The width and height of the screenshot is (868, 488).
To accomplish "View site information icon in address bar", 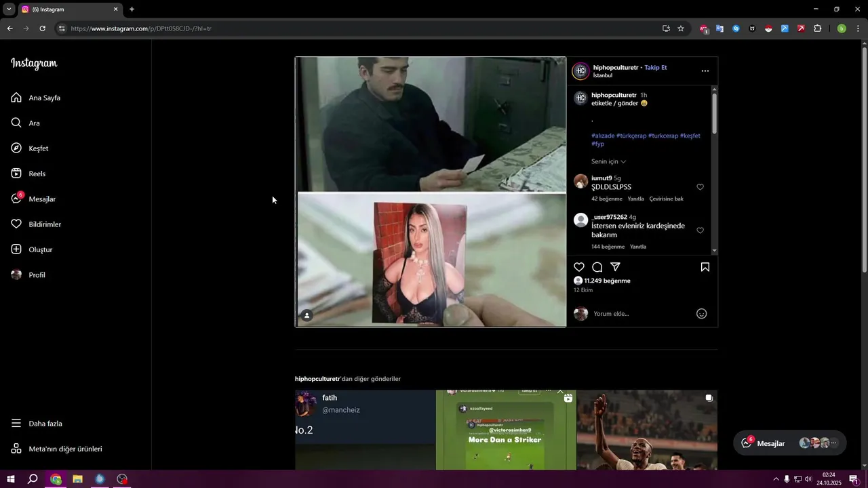I will [62, 28].
